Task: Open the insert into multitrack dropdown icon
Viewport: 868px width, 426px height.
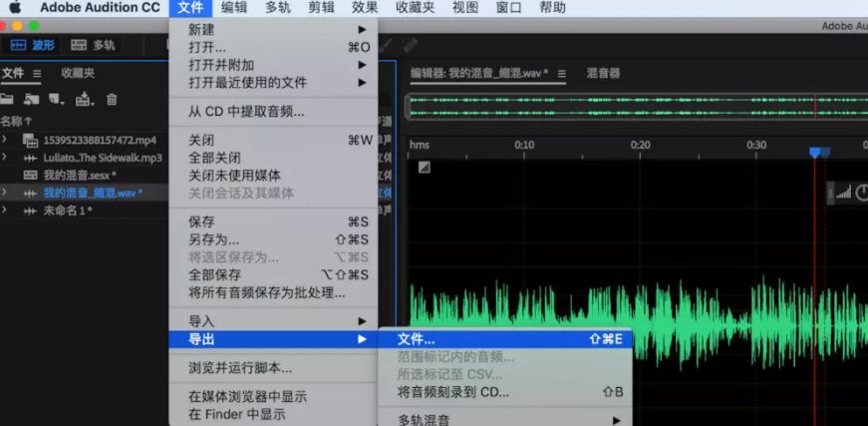Action: pyautogui.click(x=85, y=99)
